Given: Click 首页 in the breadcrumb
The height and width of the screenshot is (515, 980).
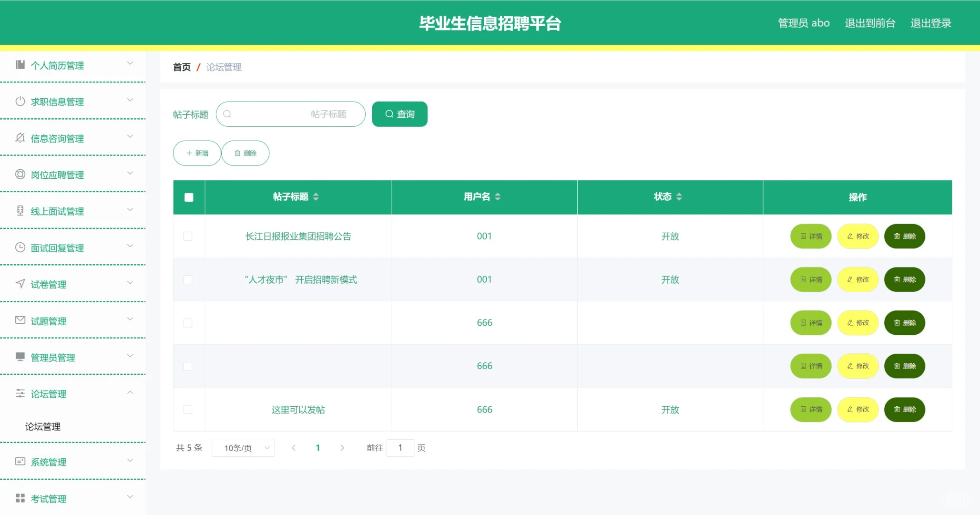Looking at the screenshot, I should [x=182, y=67].
